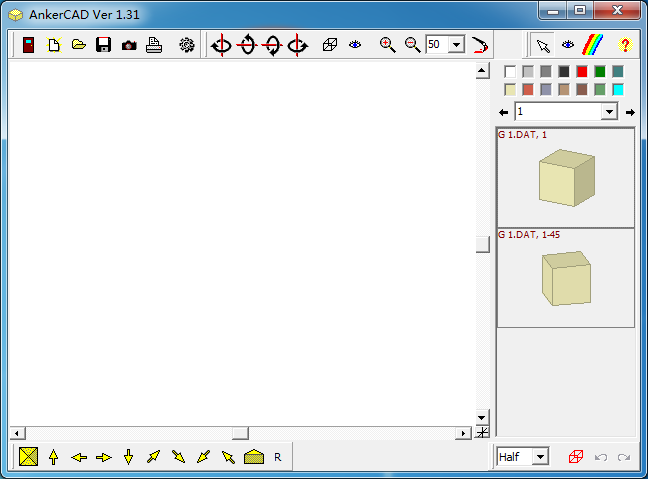This screenshot has width=648, height=479.
Task: Open help with the question mark icon
Action: (x=625, y=44)
